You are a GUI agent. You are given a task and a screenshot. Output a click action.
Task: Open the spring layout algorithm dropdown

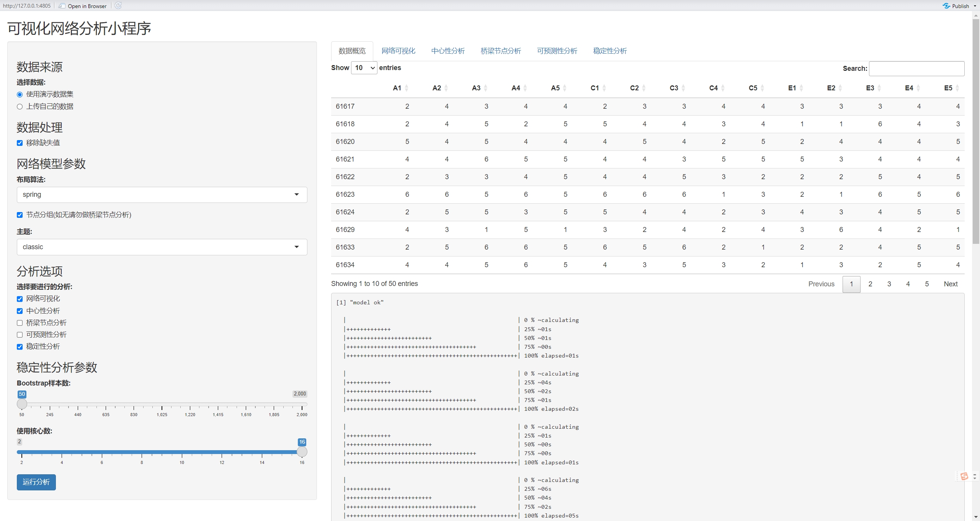(x=162, y=195)
